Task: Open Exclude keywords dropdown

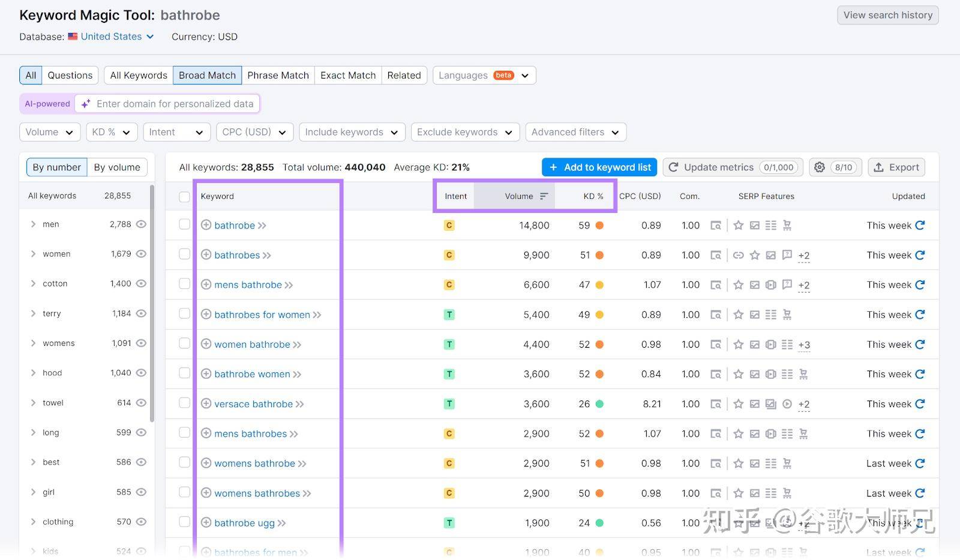Action: click(465, 132)
